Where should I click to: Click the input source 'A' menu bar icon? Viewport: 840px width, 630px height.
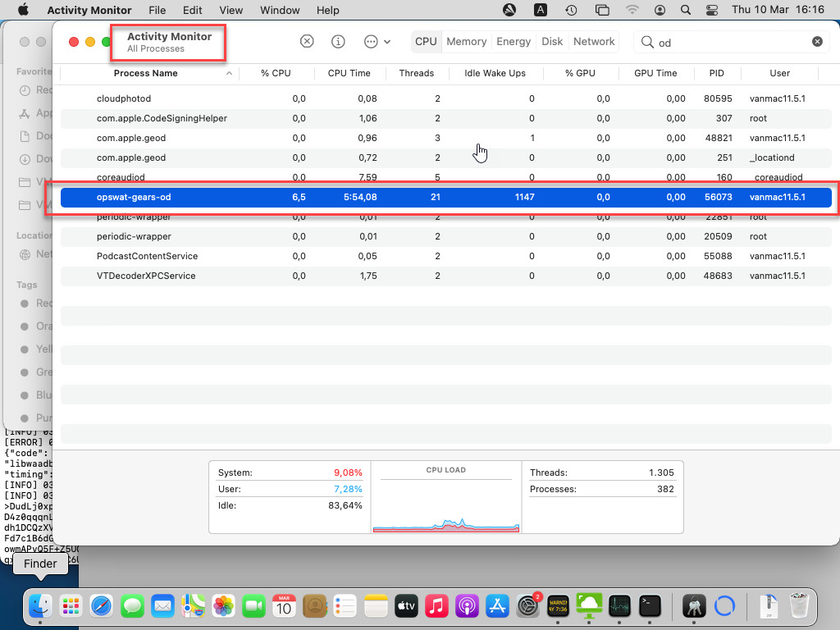coord(541,10)
